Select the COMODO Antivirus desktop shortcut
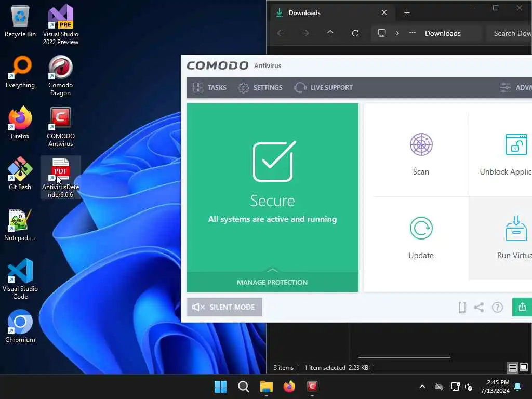 click(60, 127)
